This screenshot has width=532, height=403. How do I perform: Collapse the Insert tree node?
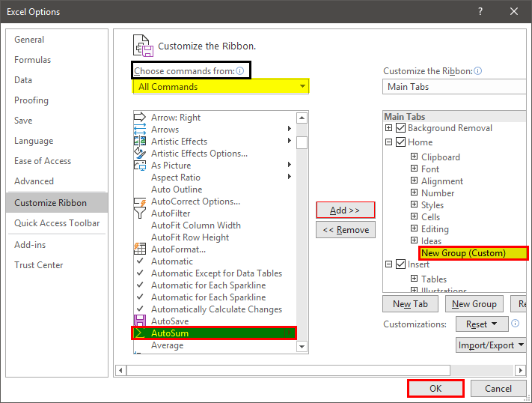pyautogui.click(x=389, y=264)
